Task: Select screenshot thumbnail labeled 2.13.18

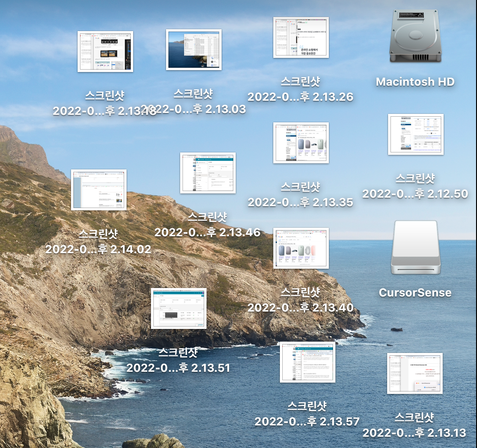Action: pyautogui.click(x=105, y=51)
